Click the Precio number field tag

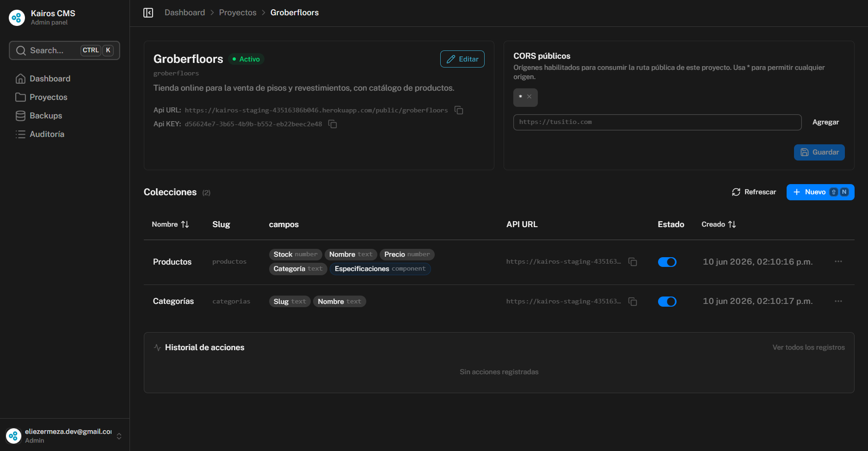(407, 254)
